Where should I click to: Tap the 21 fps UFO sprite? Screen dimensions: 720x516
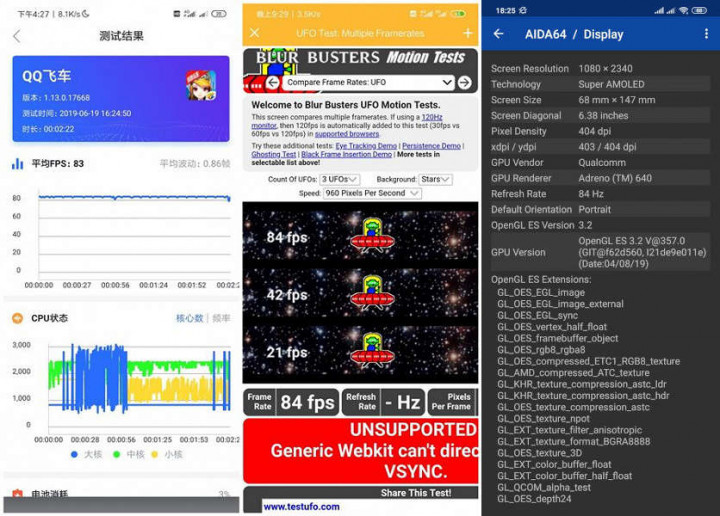(372, 351)
